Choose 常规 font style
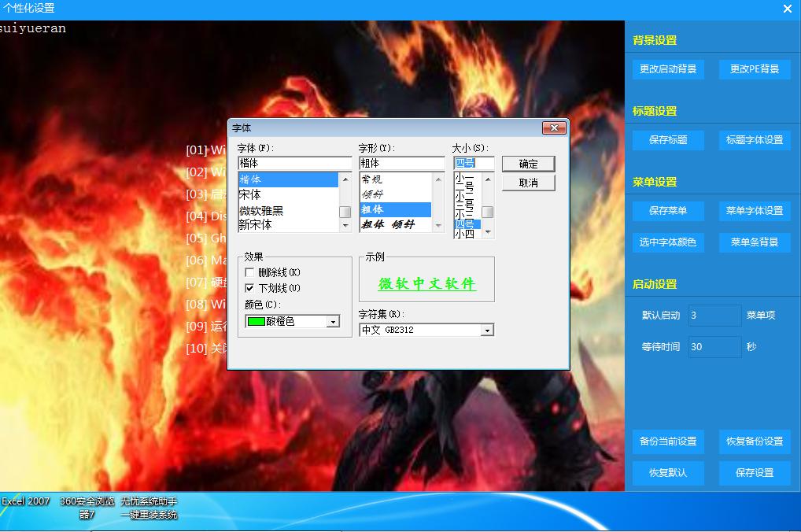The height and width of the screenshot is (532, 801). [x=396, y=179]
